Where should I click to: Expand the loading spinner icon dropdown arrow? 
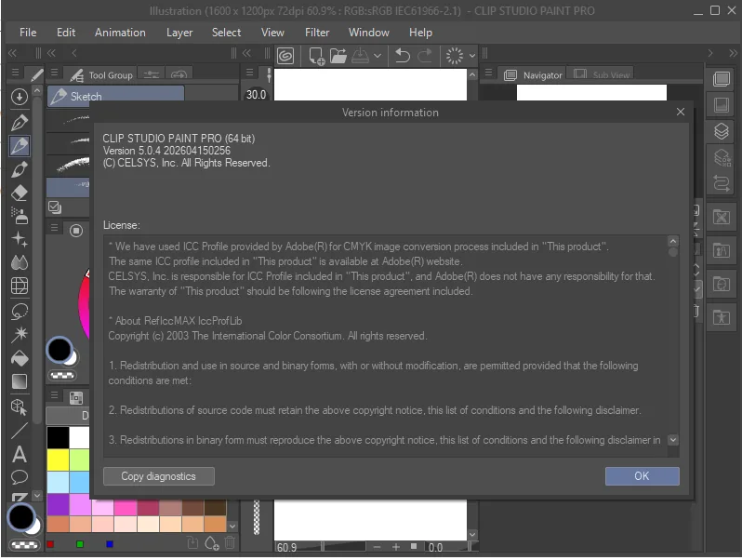472,56
